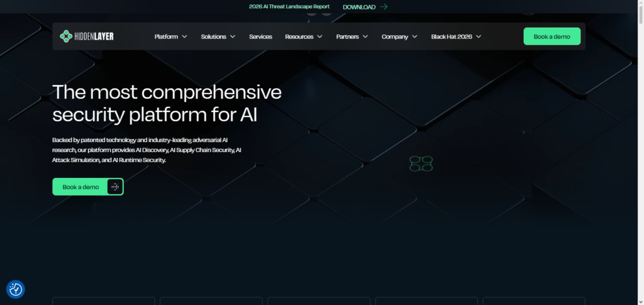Click the paragraph beginning "Backed by patented technology"

(147, 150)
